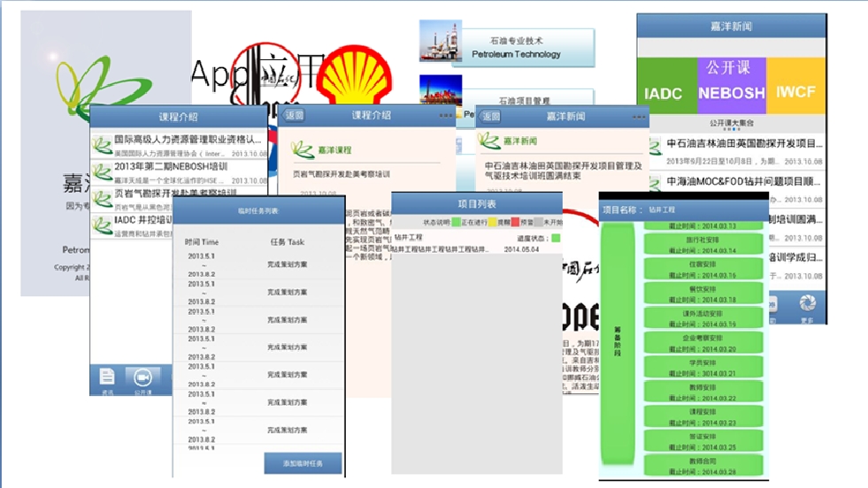This screenshot has width=868, height=488.
Task: Open three-dots menu in 课程介绍 detail header
Action: (446, 116)
